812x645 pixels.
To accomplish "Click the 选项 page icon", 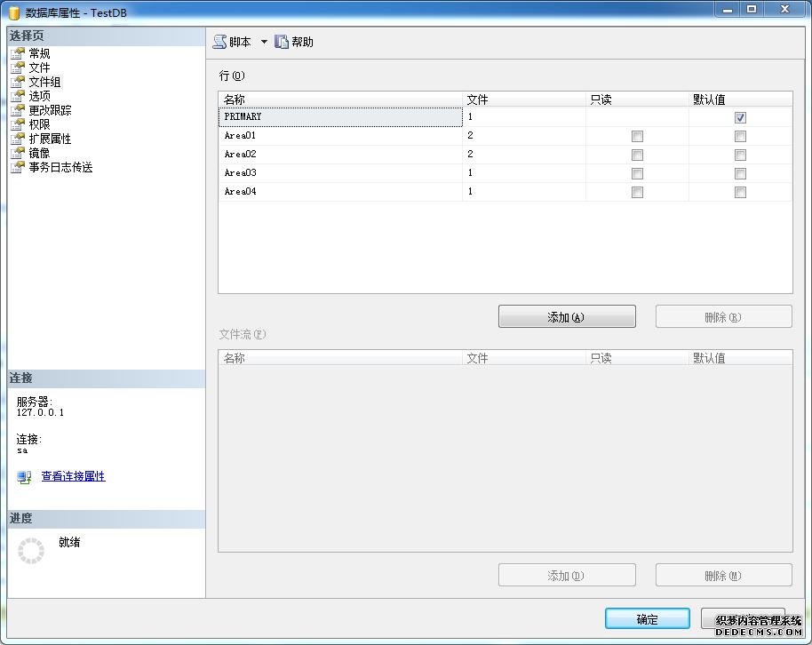I will [18, 96].
